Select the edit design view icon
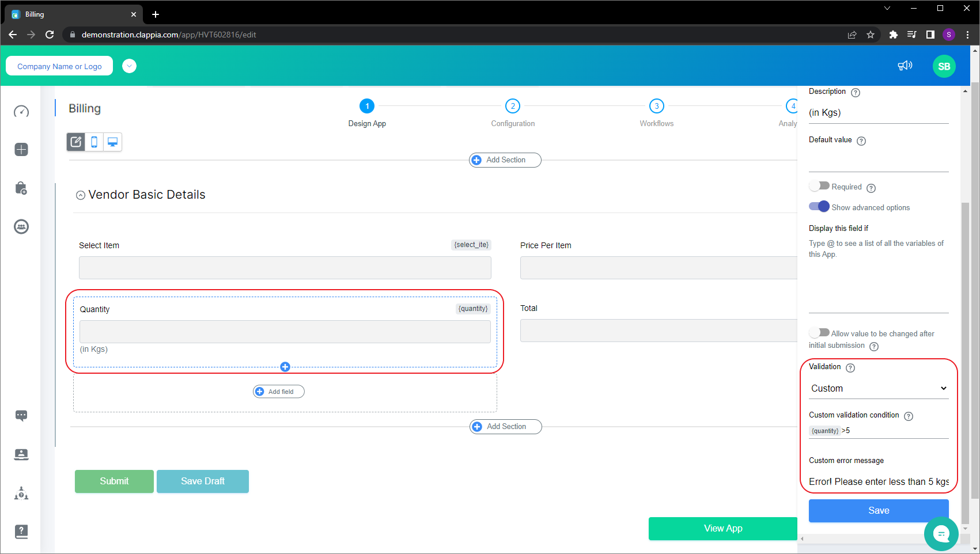Image resolution: width=980 pixels, height=554 pixels. pyautogui.click(x=76, y=142)
